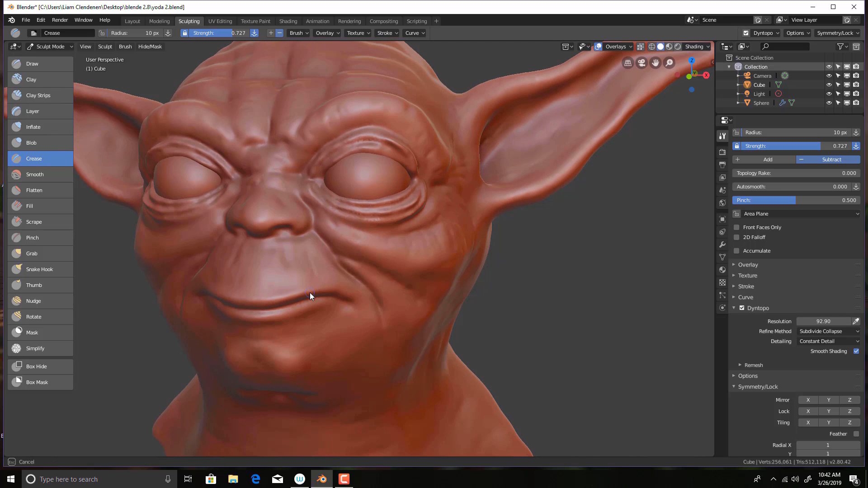Select the Simplify brush tool

40,348
